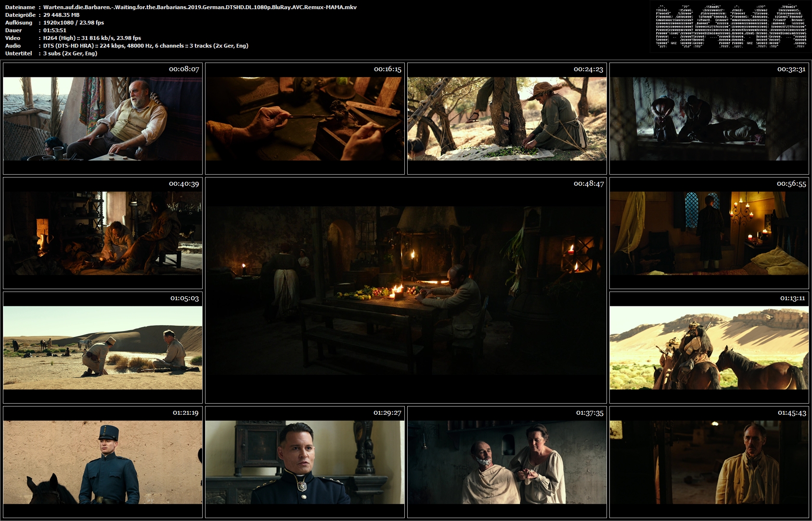
Task: Click the candlelit bedroom frame at 00:56:55
Action: [x=709, y=233]
